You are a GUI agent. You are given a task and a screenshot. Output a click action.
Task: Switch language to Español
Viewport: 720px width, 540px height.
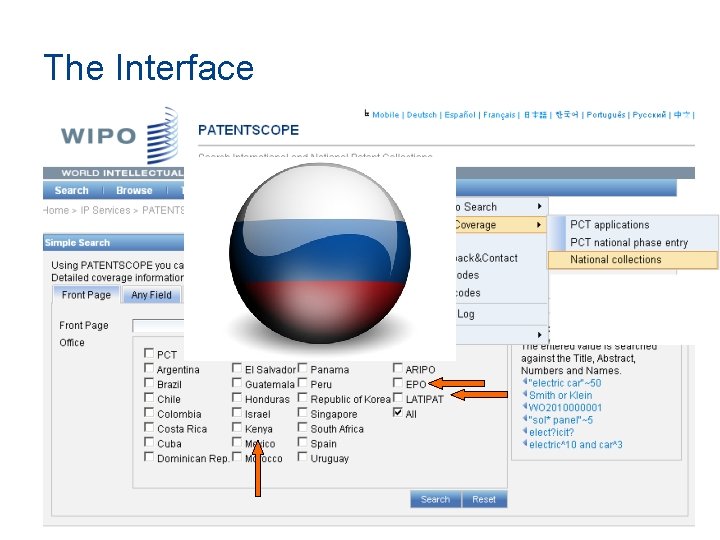tap(460, 115)
